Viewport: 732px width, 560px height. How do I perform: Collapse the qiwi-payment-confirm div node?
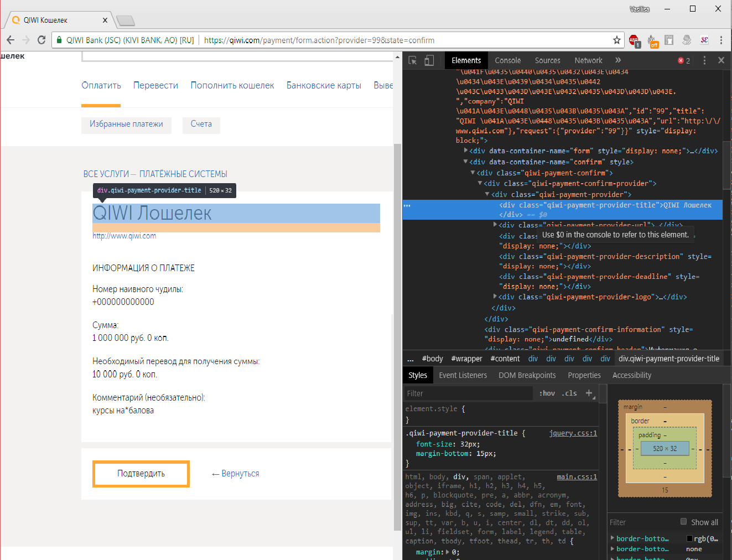[x=473, y=173]
